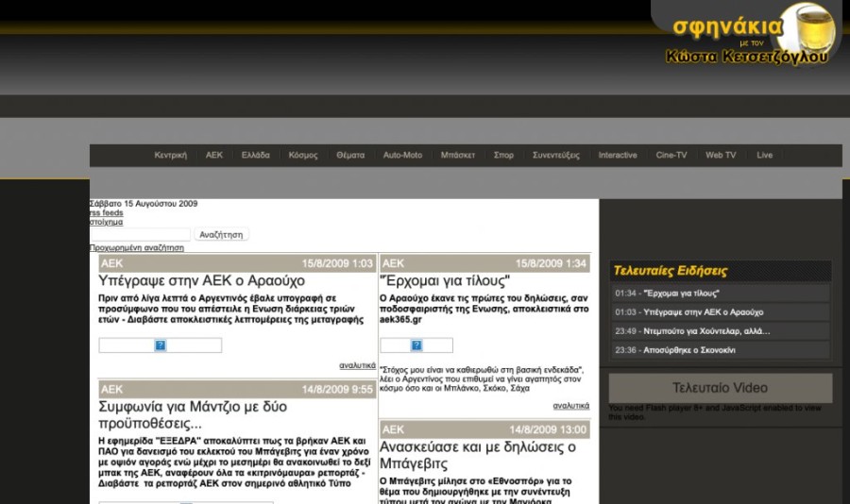This screenshot has width=850, height=504.
Task: Click αναλυτικά link under "Έρχομai για τίτλους" article
Action: [570, 405]
